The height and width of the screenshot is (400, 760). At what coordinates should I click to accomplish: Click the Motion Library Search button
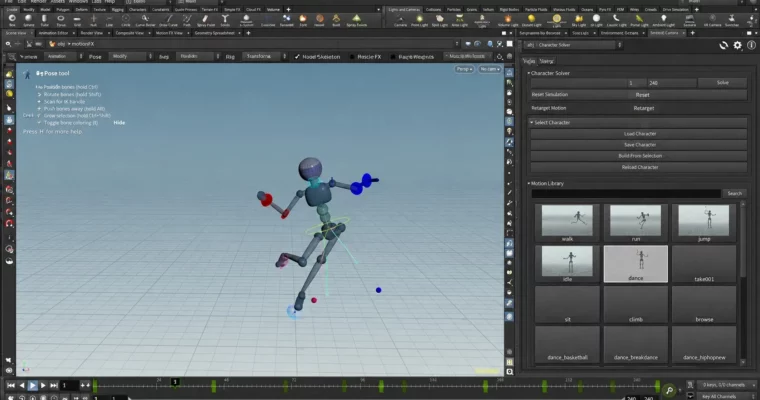click(734, 193)
